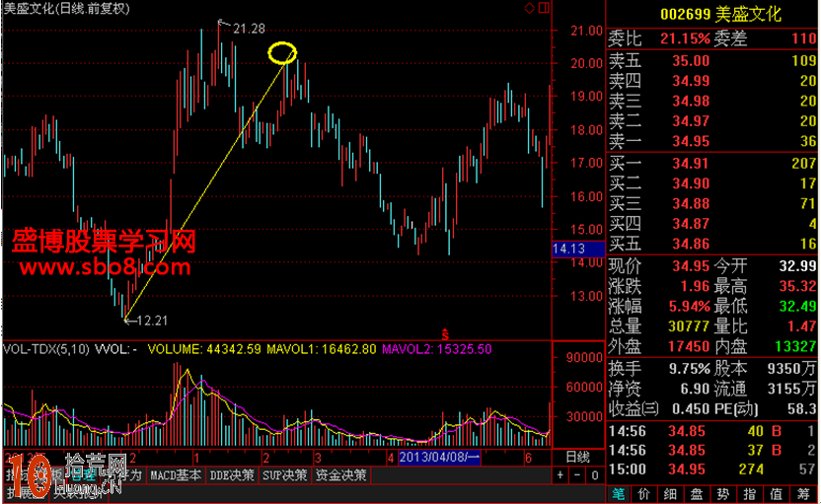Click the 涨幅 value 5.94%
Screen dimensions: 821x504
point(689,306)
